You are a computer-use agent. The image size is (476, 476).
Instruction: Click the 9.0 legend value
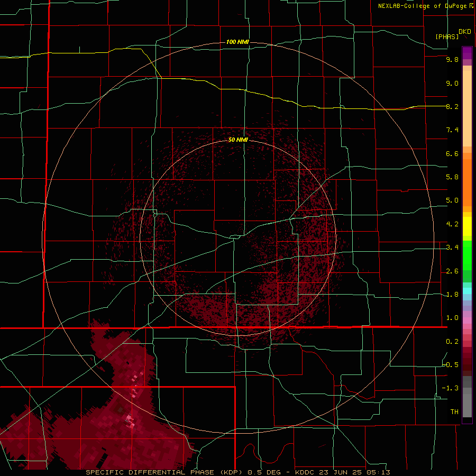click(452, 83)
